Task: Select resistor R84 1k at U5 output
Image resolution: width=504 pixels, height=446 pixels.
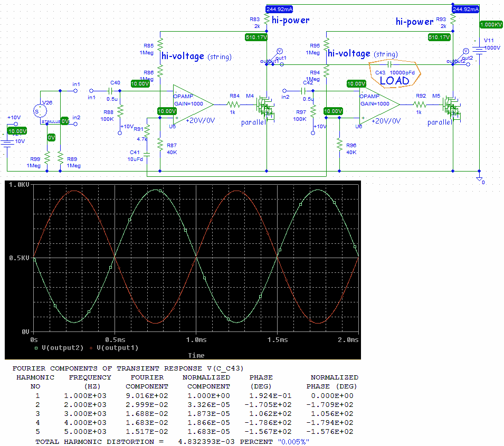Action: point(234,105)
